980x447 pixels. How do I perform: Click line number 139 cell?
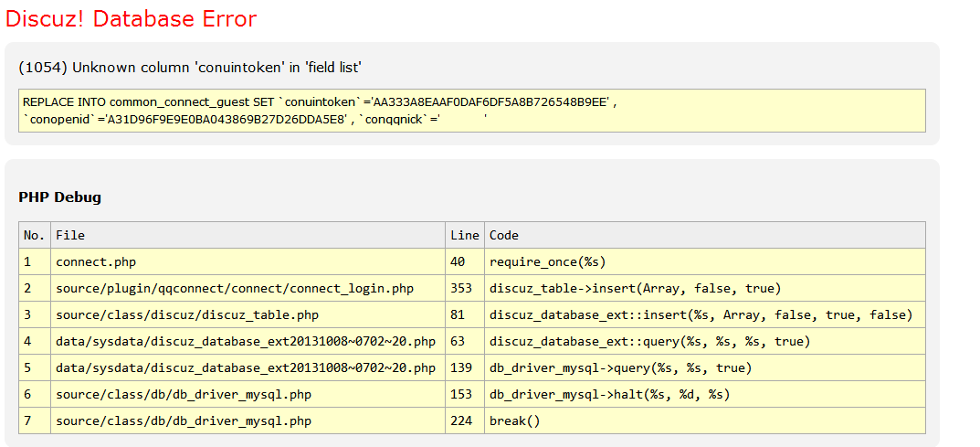[x=461, y=367]
